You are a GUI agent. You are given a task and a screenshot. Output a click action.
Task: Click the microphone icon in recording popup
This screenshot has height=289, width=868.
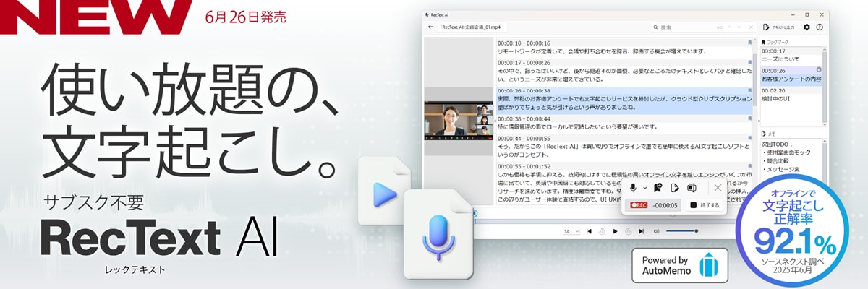click(x=633, y=187)
